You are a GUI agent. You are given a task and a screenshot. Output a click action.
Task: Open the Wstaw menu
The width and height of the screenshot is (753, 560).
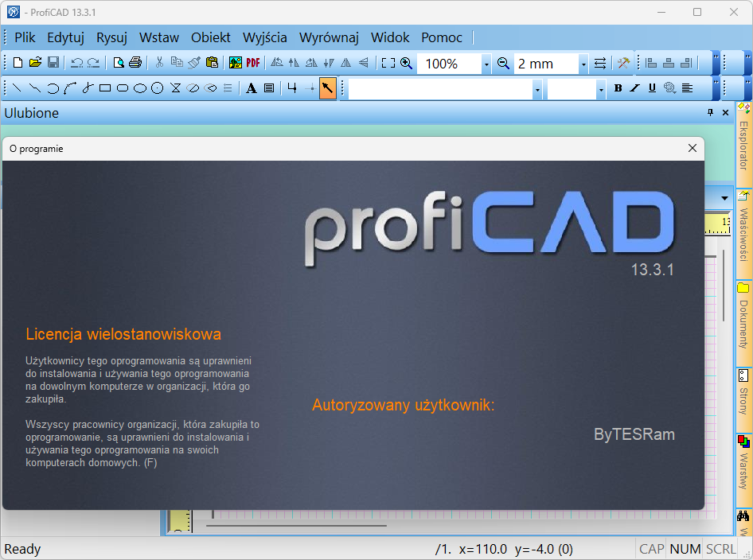pos(159,37)
